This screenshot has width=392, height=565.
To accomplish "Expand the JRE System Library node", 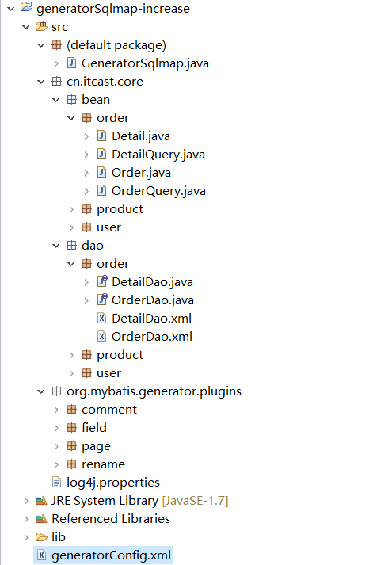I will pos(26,501).
